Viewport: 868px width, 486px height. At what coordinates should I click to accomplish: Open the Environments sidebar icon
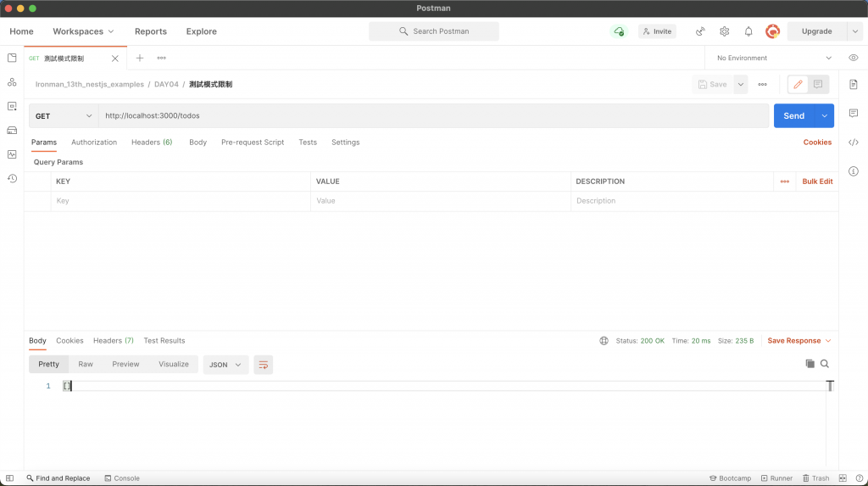click(x=12, y=106)
